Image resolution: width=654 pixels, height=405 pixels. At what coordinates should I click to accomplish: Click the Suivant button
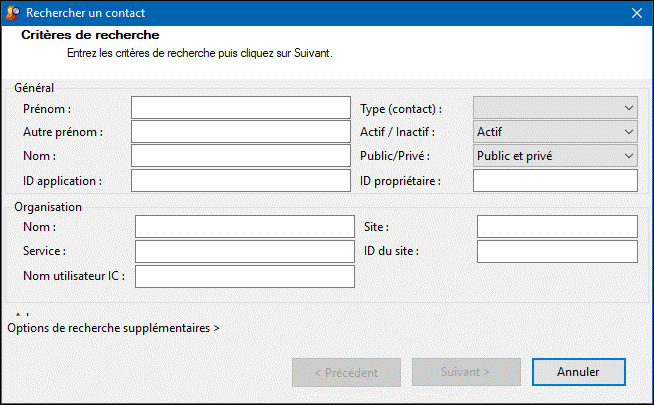[x=466, y=372]
